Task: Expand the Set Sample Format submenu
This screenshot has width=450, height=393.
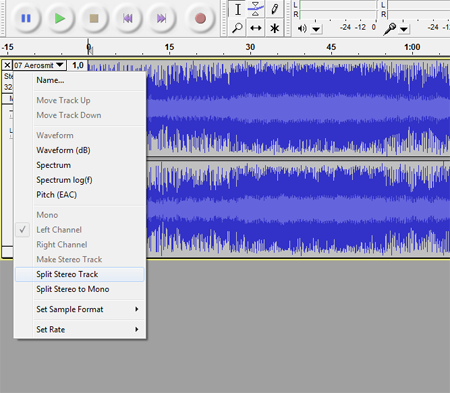Action: tap(80, 309)
